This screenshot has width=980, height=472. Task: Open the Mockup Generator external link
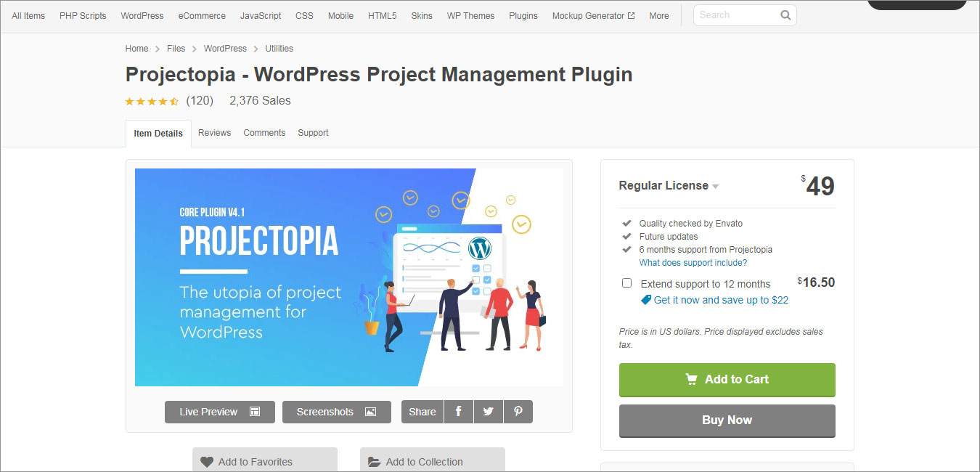point(593,15)
